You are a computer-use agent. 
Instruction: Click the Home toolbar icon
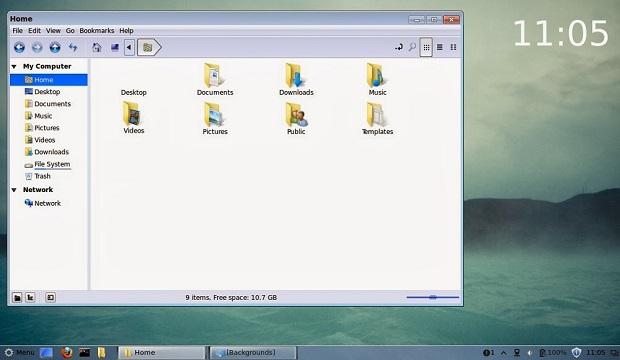[x=96, y=47]
